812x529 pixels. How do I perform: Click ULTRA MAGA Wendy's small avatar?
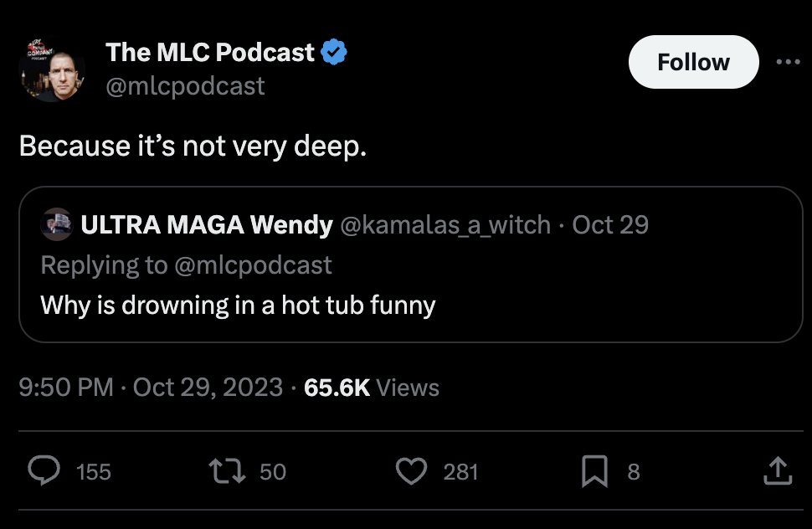pyautogui.click(x=57, y=225)
